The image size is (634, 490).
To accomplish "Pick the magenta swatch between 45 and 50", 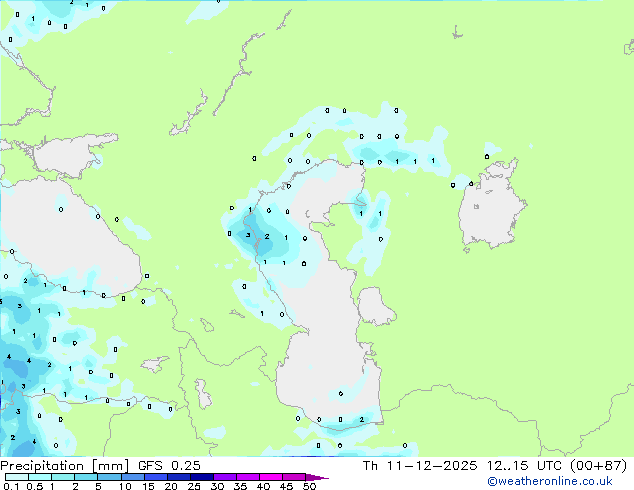I will tap(297, 477).
